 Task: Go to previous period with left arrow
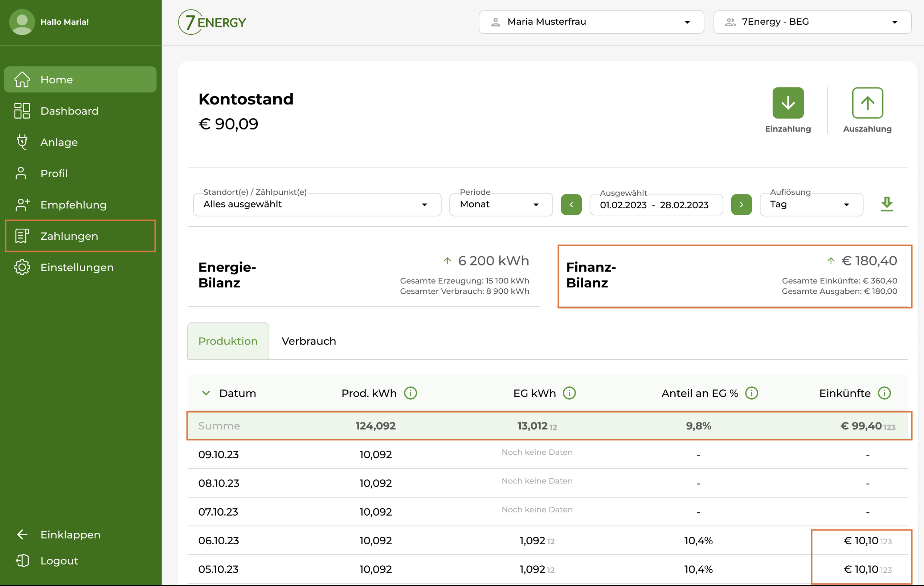(x=571, y=205)
